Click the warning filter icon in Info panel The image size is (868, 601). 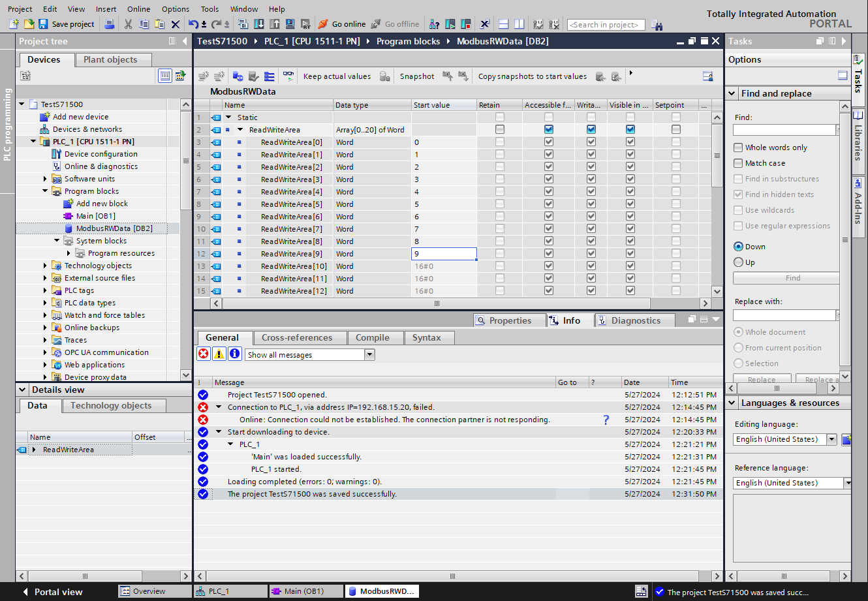pyautogui.click(x=219, y=354)
